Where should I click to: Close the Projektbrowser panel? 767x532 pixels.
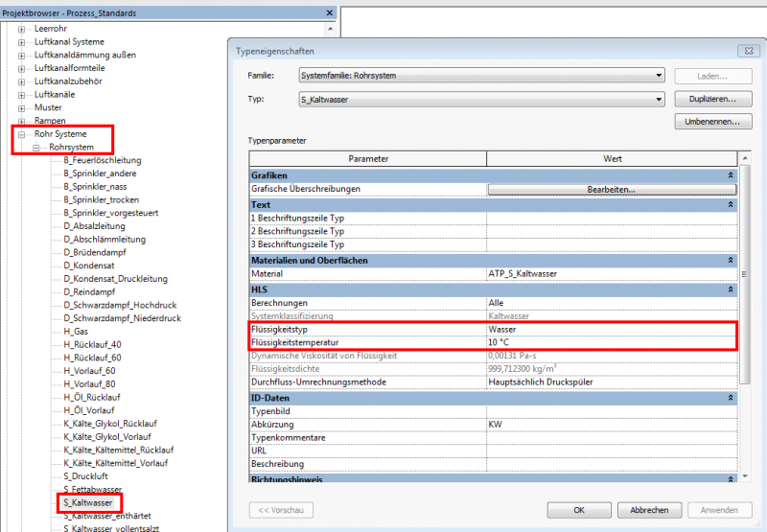[330, 13]
